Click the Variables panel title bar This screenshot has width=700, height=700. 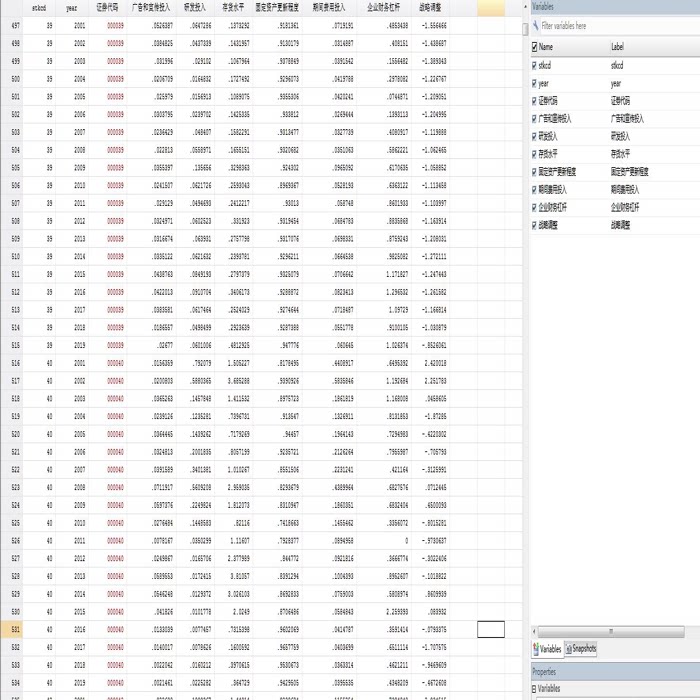click(x=616, y=7)
